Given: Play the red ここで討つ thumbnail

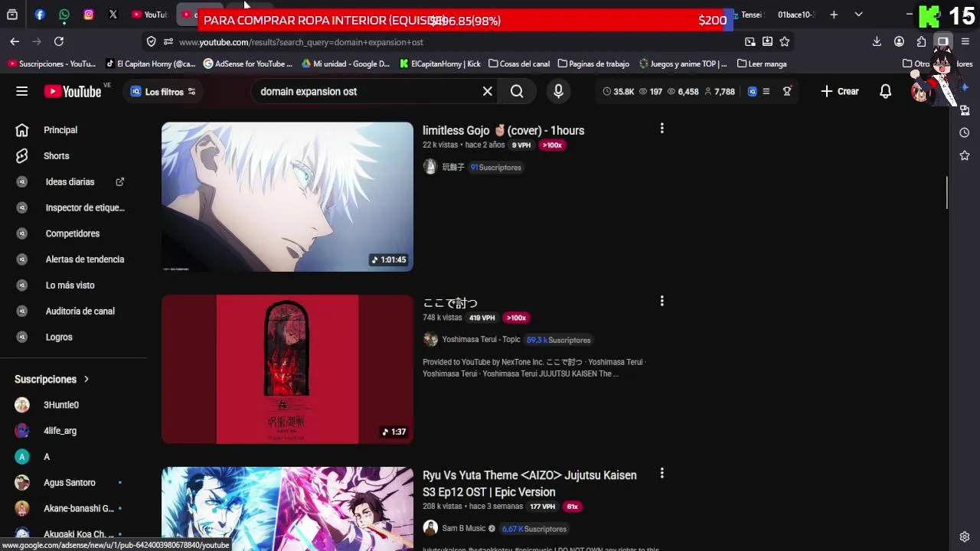Looking at the screenshot, I should click(x=287, y=369).
